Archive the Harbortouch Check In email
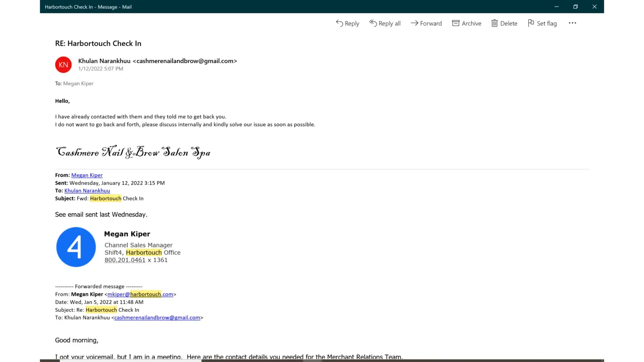 pos(467,23)
